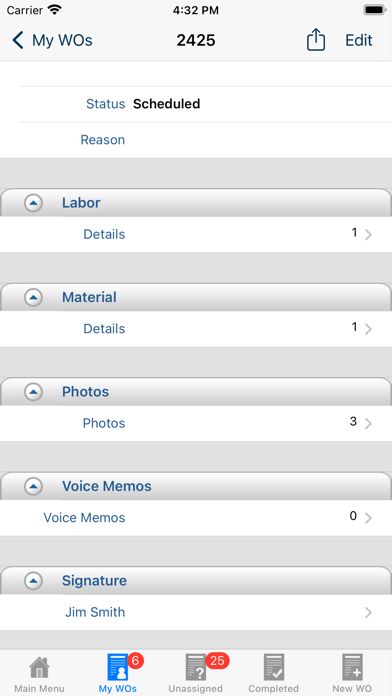This screenshot has width=392, height=696.
Task: Tap the Reason field
Action: (196, 140)
